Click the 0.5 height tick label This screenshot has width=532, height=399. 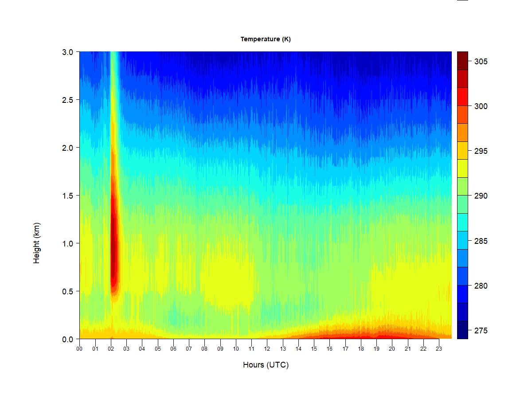67,291
